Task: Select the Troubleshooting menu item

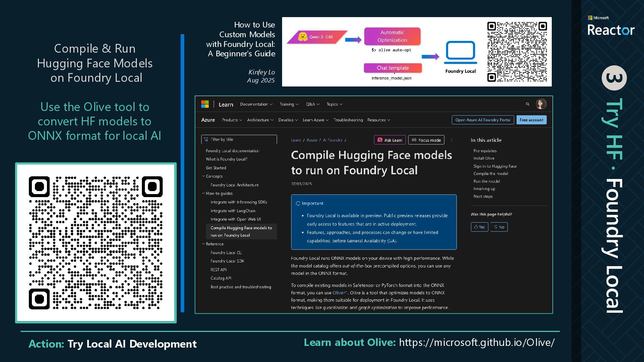Action: (x=348, y=120)
